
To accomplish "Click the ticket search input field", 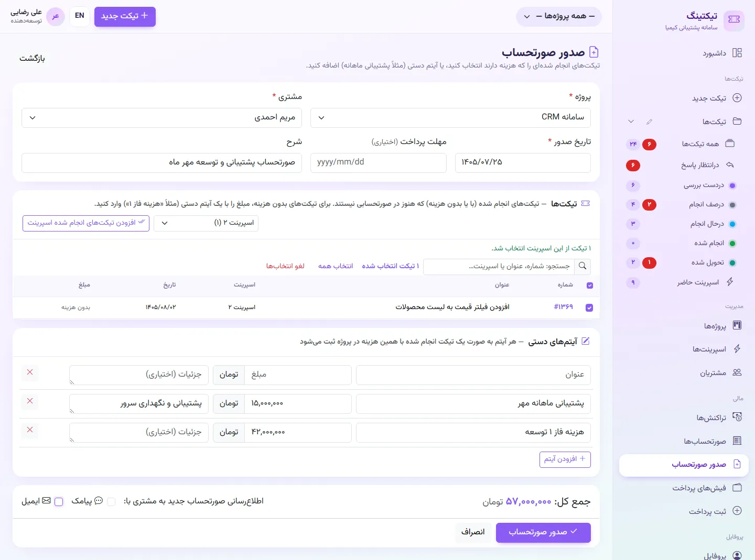I will (x=499, y=266).
